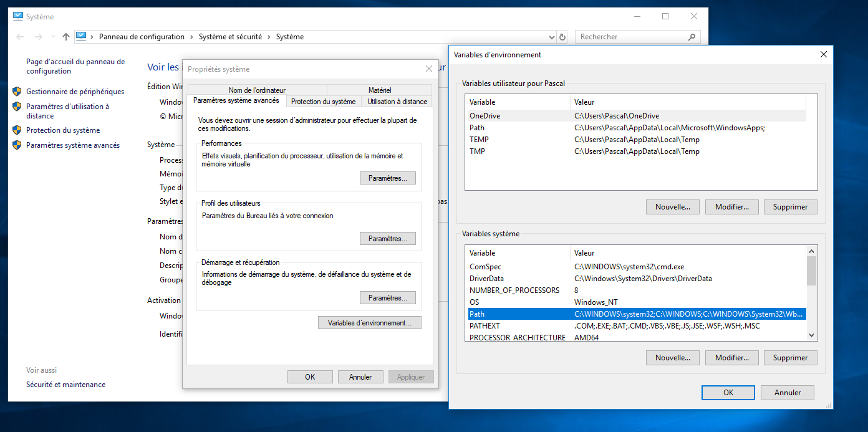Viewport: 868px width, 432px height.
Task: Select PROCESSOR_ARCHITECTURE system variable row
Action: point(637,337)
